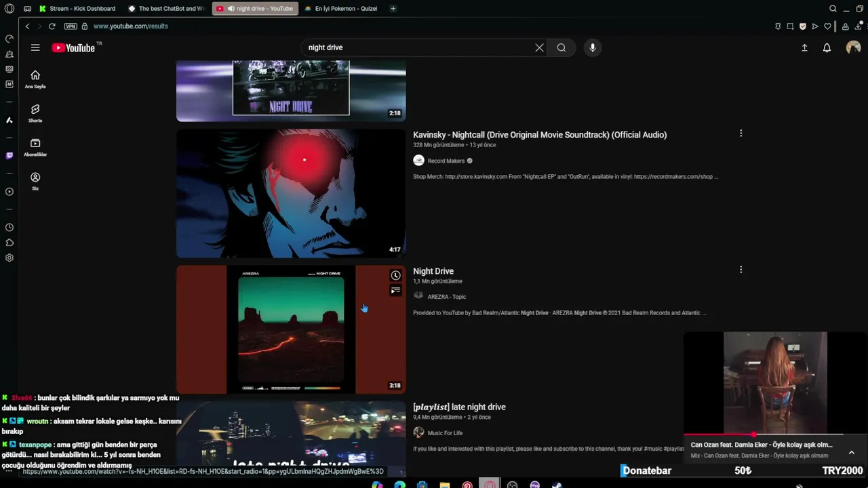Open the pinboard pin icon in address bar
The width and height of the screenshot is (868, 488).
tap(778, 26)
